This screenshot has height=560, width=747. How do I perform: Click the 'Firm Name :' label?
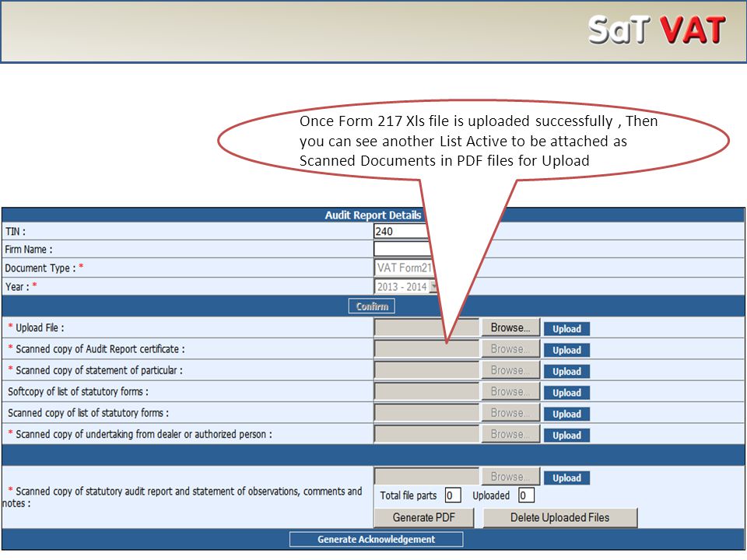point(29,250)
